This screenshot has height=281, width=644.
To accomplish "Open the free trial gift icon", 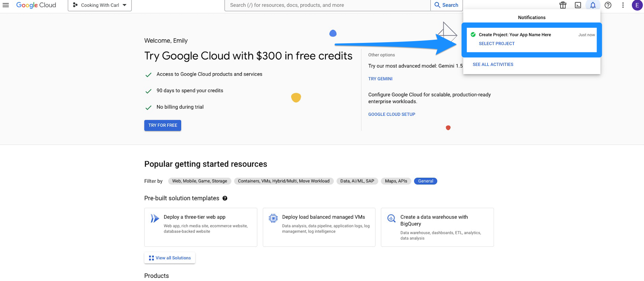I will point(563,5).
